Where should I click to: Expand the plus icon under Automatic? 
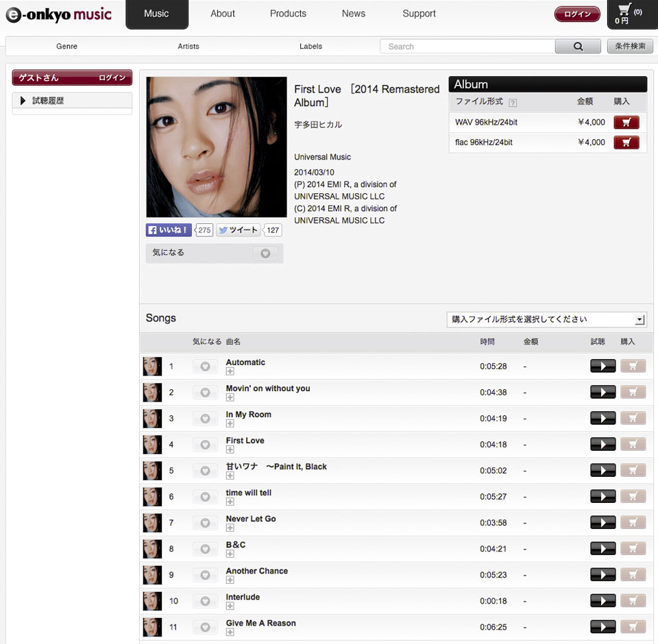point(230,371)
